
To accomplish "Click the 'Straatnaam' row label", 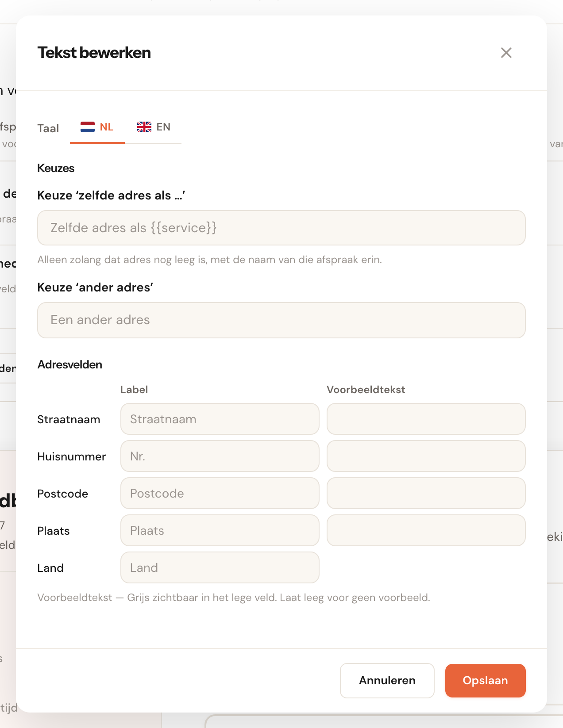I will point(69,419).
